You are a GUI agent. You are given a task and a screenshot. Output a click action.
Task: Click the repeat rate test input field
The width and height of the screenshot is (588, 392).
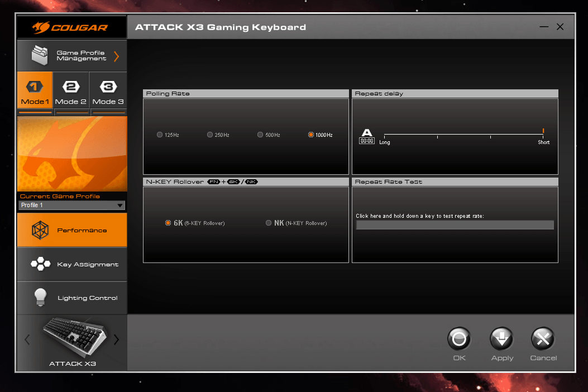point(455,224)
